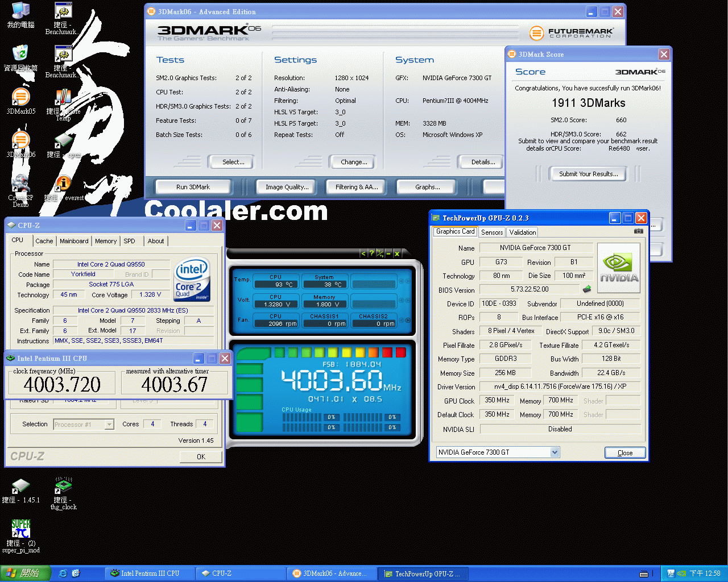Screen dimensions: 728x582
Task: Switch to the SPD tab in CPU-Z
Action: 130,241
